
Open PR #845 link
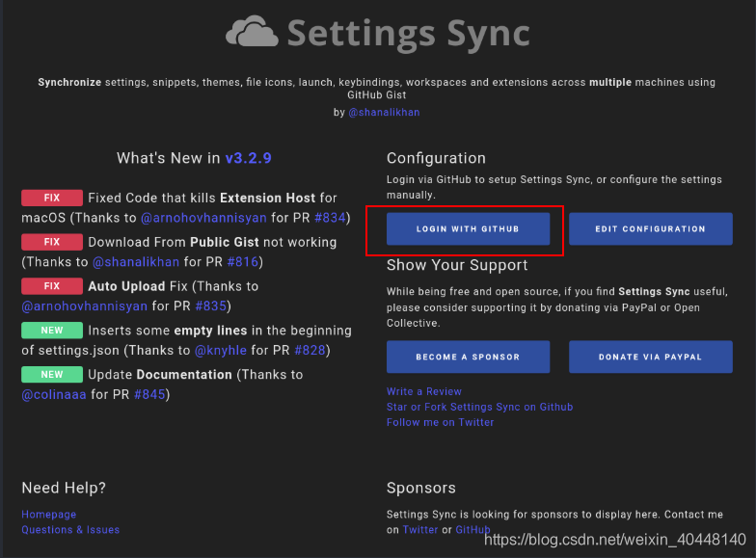tap(150, 395)
